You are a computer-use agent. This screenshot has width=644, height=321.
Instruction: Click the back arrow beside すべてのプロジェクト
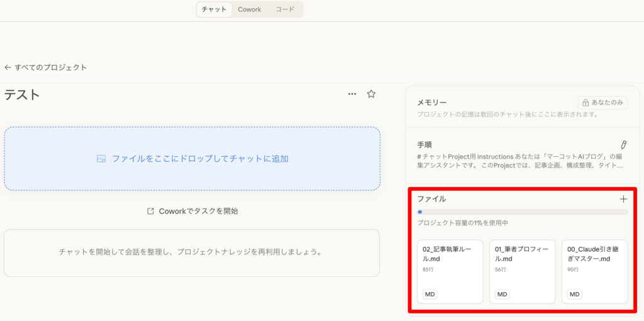(8, 67)
